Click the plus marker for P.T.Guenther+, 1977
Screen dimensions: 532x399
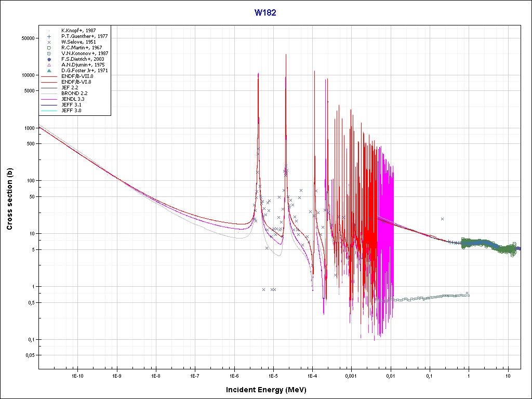pyautogui.click(x=49, y=36)
